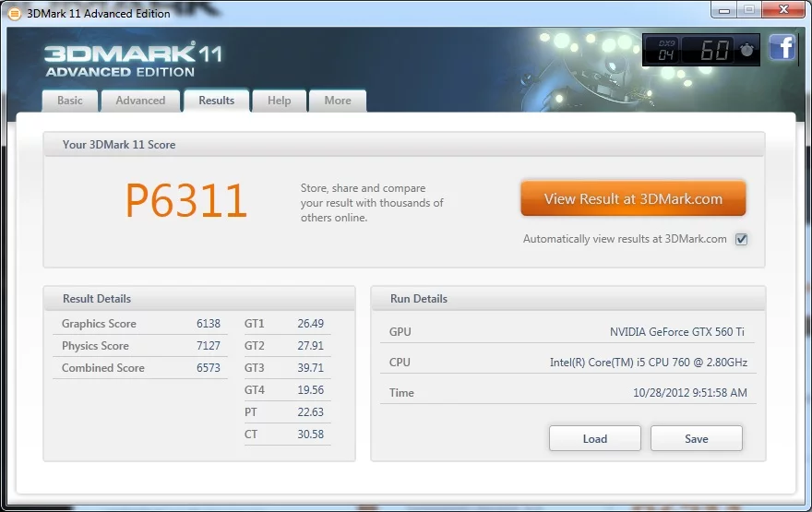Minimize the 3DMark 11 window
The height and width of the screenshot is (512, 812).
click(x=724, y=10)
